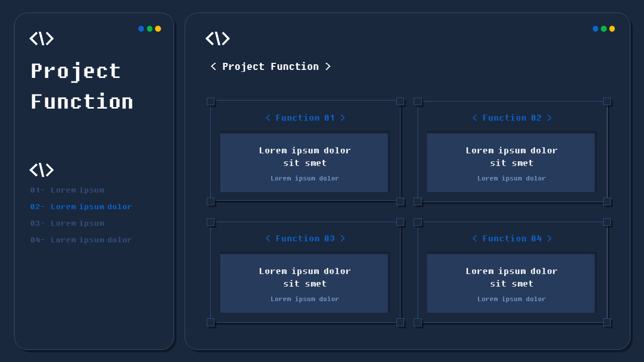Select sidebar item 03- Lorem ipsum
644x362 pixels.
click(x=67, y=223)
